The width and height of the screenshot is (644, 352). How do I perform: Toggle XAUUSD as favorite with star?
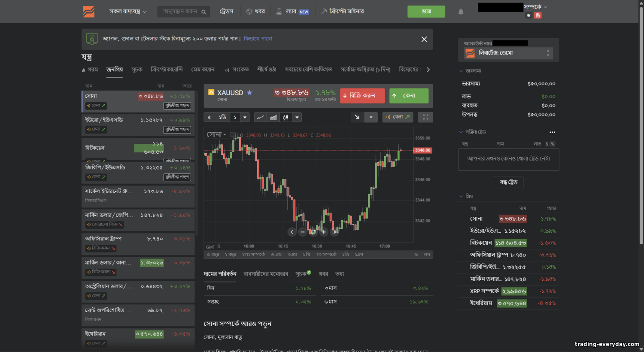click(x=249, y=92)
